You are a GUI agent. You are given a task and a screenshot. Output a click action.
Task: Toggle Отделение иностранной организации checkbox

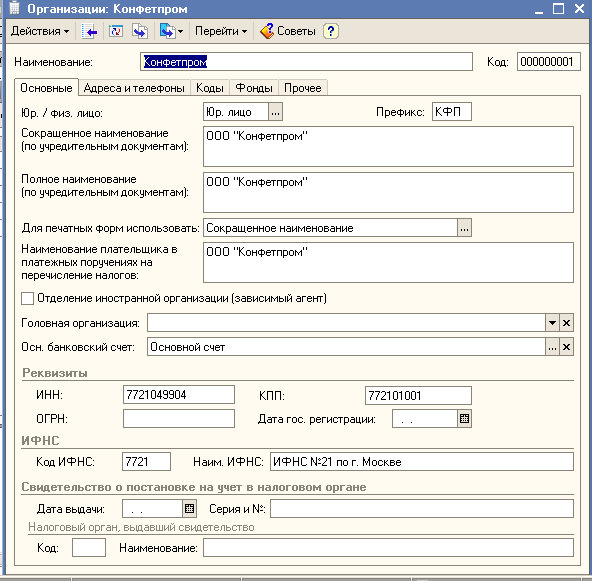pyautogui.click(x=28, y=298)
